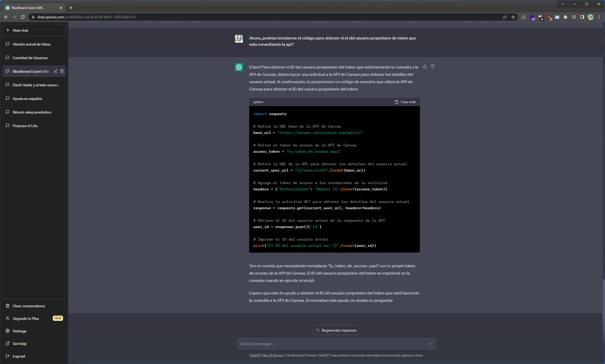Expand the tab search chevron
This screenshot has width=605, height=364.
[563, 4]
